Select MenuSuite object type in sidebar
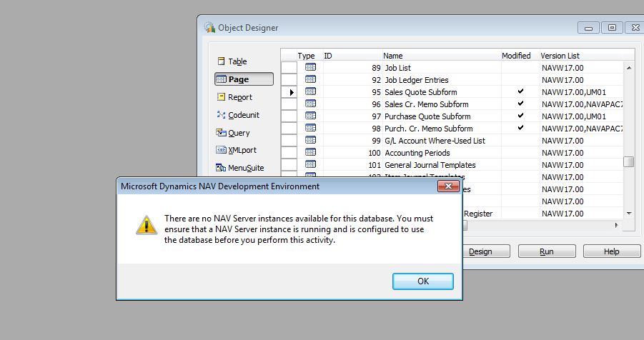The image size is (644, 340). [x=240, y=168]
